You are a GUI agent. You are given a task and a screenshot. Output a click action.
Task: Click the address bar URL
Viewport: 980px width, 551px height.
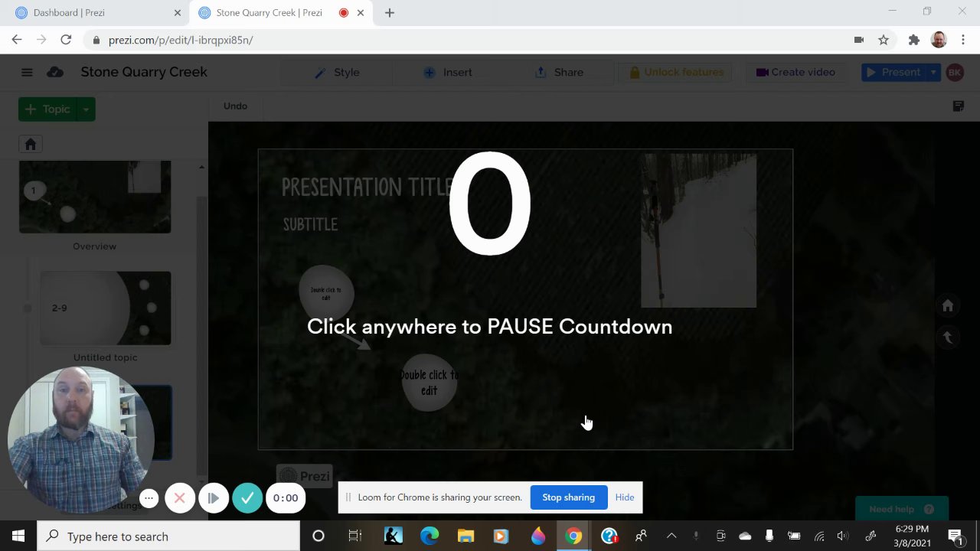click(x=181, y=40)
